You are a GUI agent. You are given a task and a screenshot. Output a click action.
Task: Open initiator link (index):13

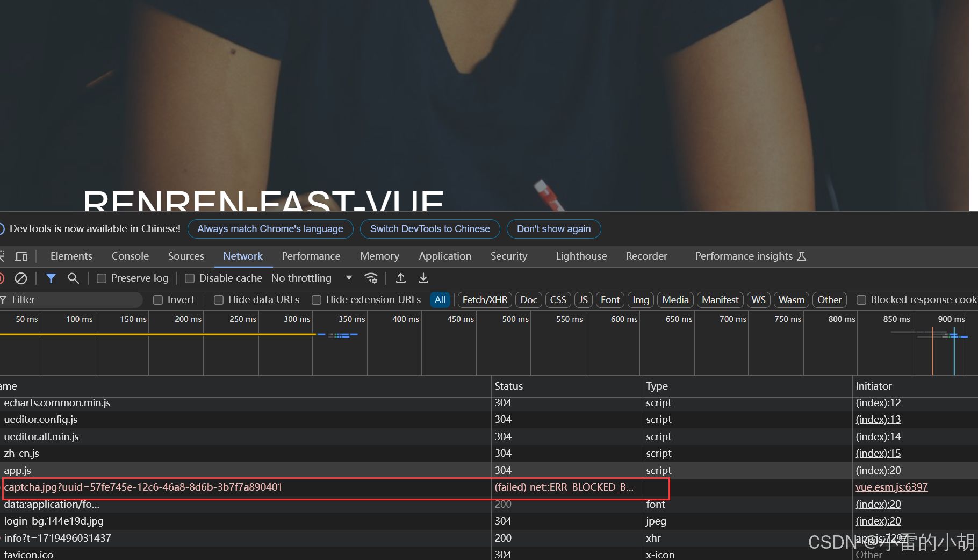[878, 420]
